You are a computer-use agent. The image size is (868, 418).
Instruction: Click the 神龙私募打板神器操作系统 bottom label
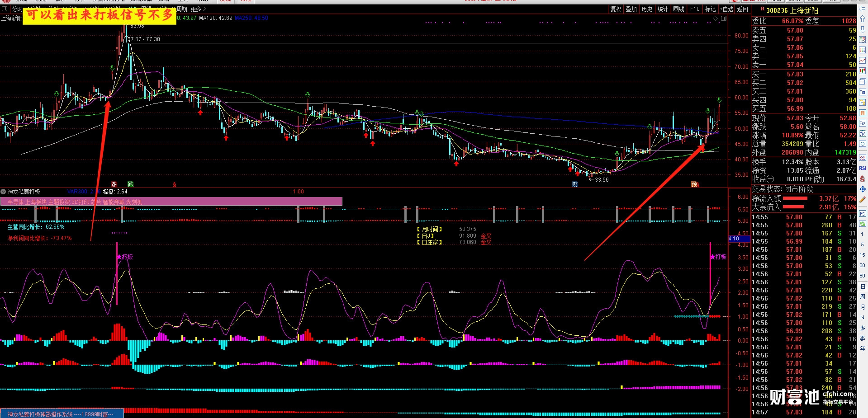pyautogui.click(x=62, y=414)
